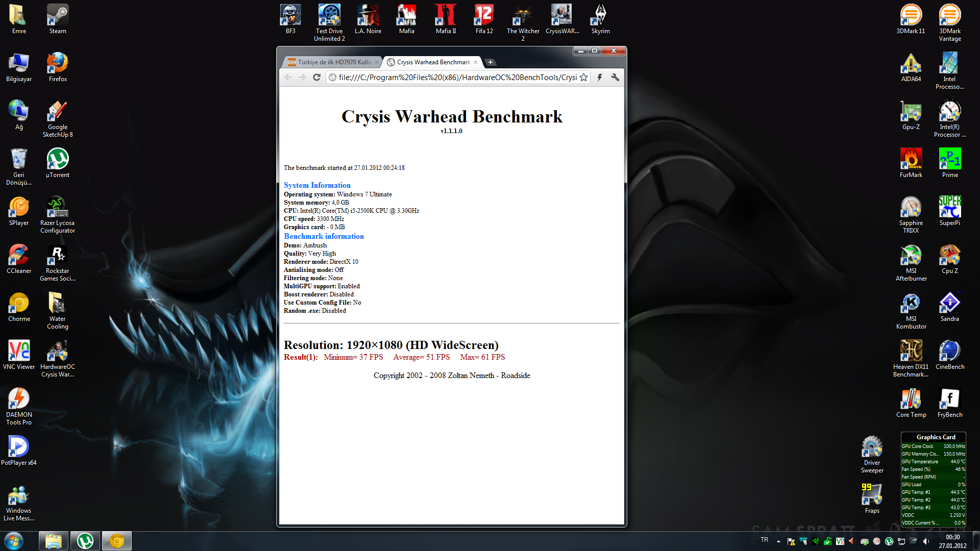The image size is (980, 551).
Task: Open a new browser tab
Action: [490, 62]
